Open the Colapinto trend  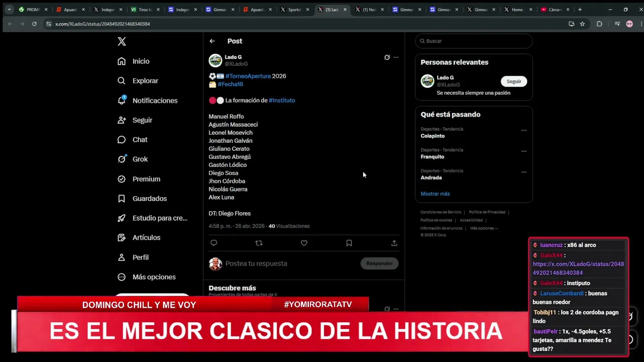click(x=433, y=136)
